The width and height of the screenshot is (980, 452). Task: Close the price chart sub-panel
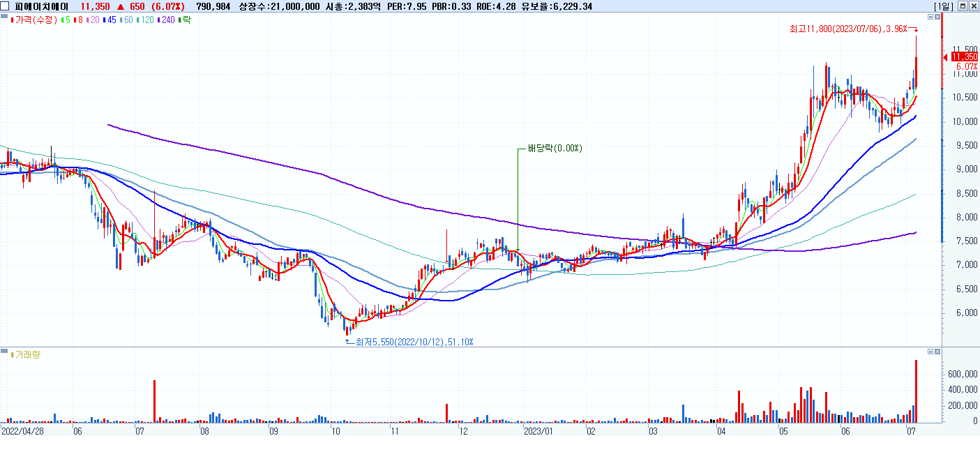[x=937, y=18]
